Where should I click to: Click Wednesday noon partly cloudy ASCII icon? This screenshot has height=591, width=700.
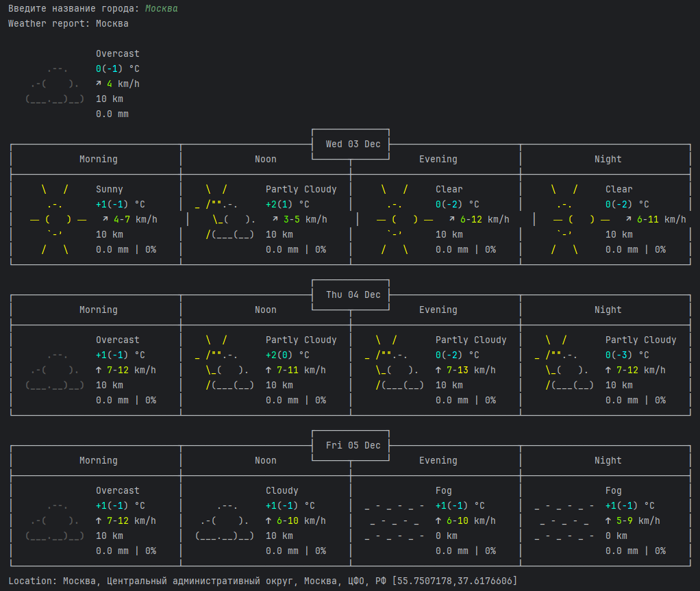tap(225, 212)
